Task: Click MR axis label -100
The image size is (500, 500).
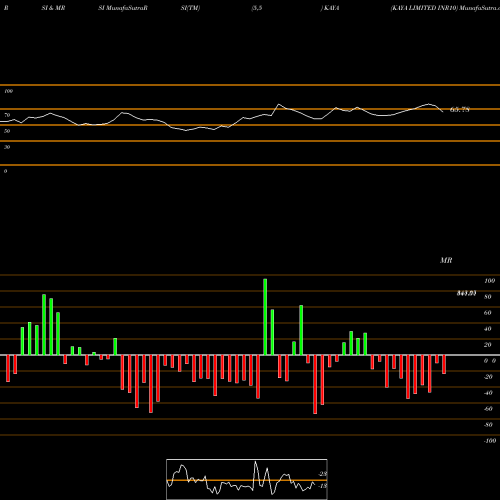Action: click(490, 441)
